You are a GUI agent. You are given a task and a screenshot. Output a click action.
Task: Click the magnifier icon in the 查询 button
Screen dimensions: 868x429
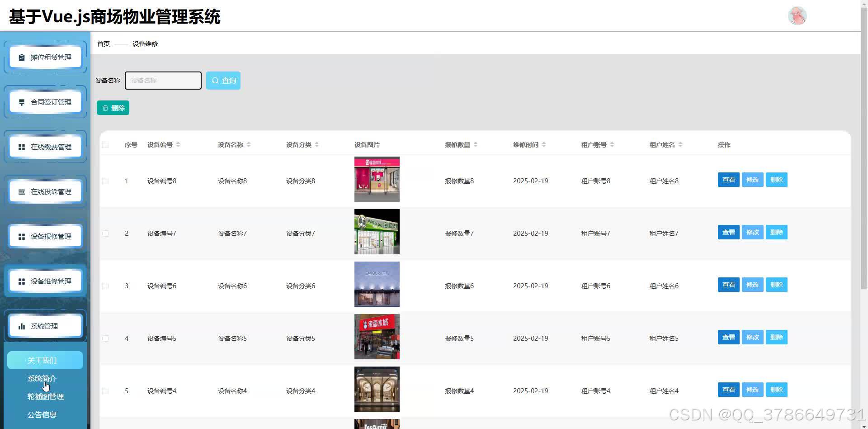click(215, 81)
